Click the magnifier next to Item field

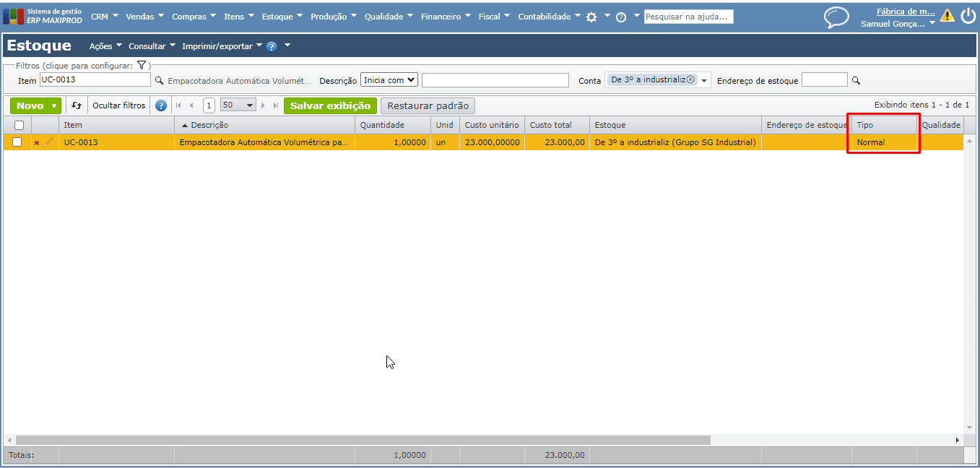(x=160, y=81)
